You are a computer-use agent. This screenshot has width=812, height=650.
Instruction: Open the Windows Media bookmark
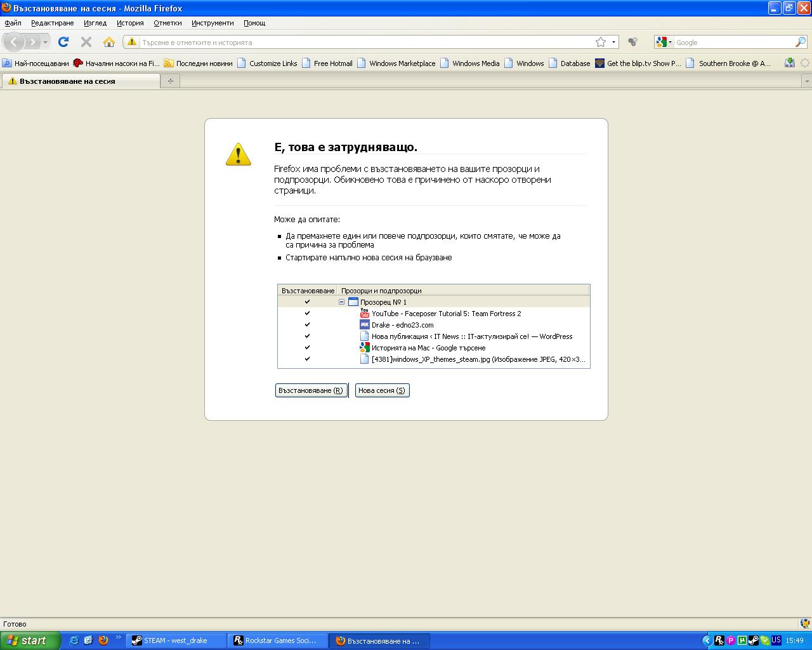[469, 63]
